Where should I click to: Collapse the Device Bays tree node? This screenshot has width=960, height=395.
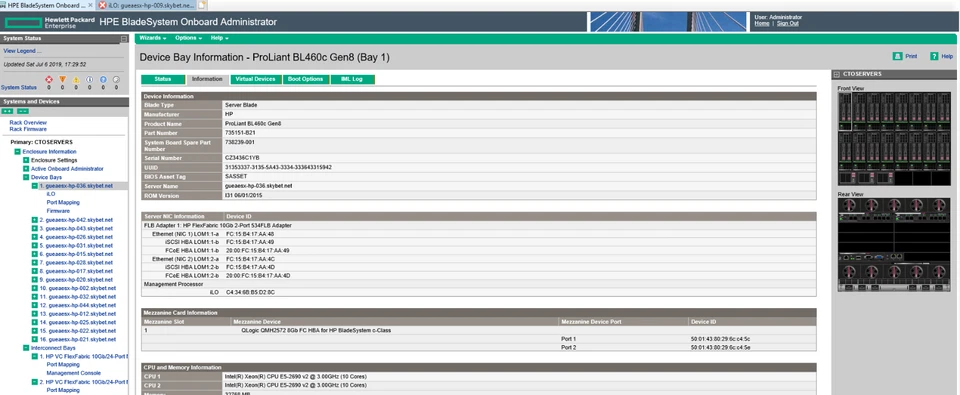[x=26, y=177]
